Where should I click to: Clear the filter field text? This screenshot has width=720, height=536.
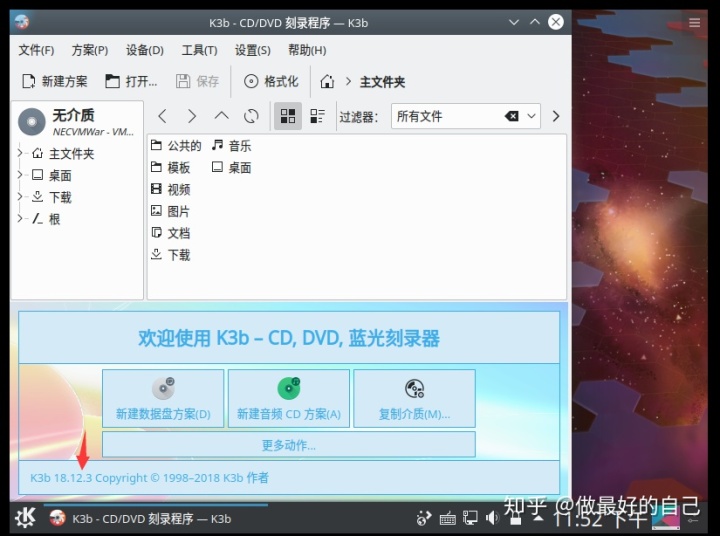click(512, 116)
